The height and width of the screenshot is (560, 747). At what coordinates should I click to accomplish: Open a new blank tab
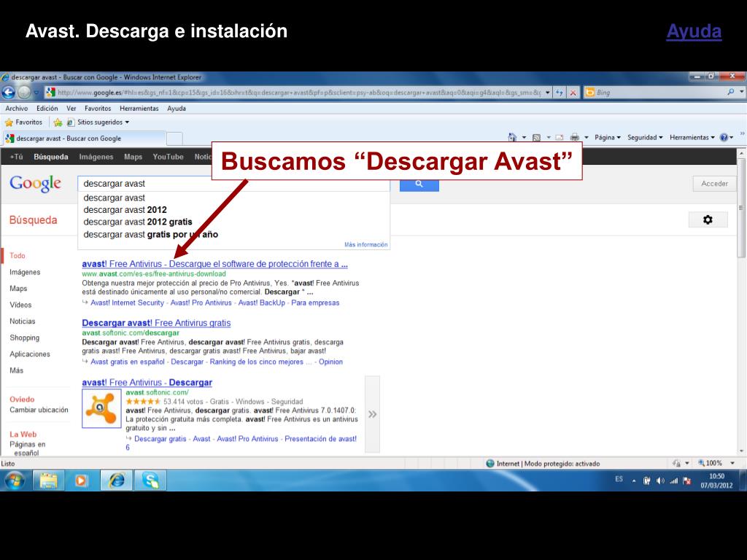(174, 139)
